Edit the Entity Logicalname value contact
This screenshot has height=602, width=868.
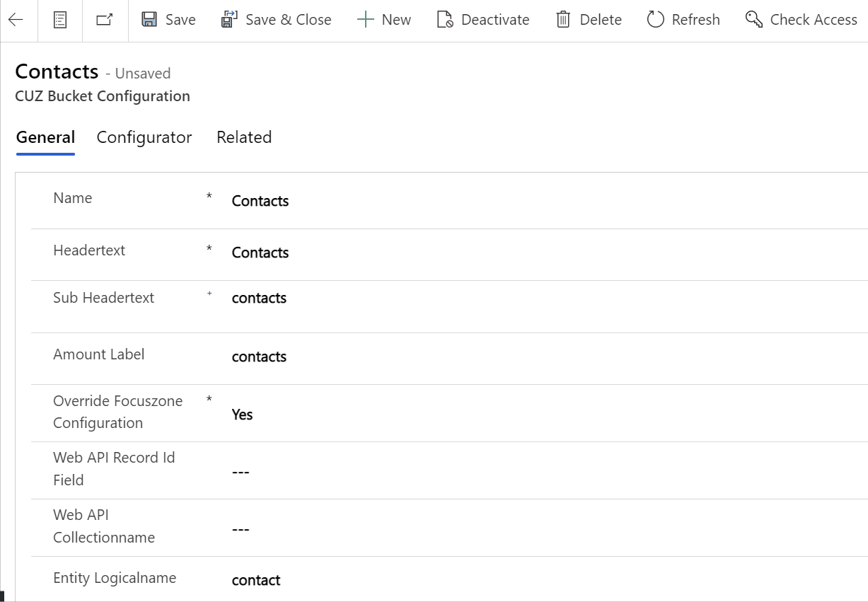coord(256,579)
